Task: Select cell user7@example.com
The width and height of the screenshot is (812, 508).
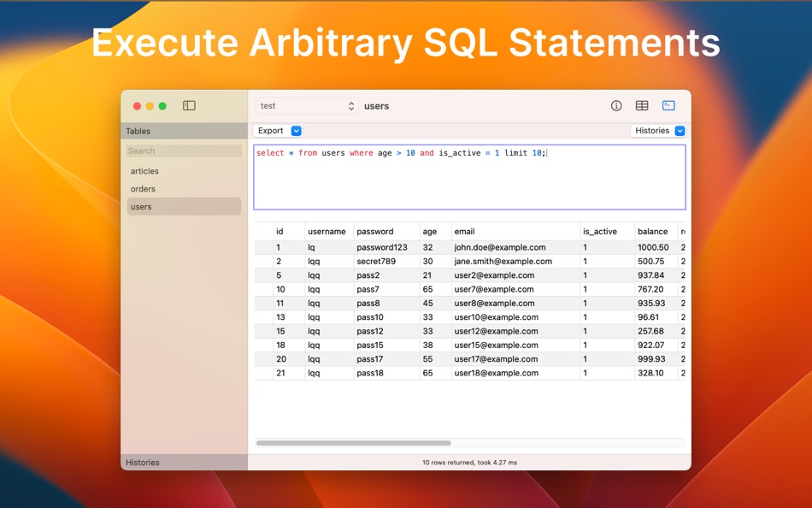Action: pyautogui.click(x=493, y=289)
